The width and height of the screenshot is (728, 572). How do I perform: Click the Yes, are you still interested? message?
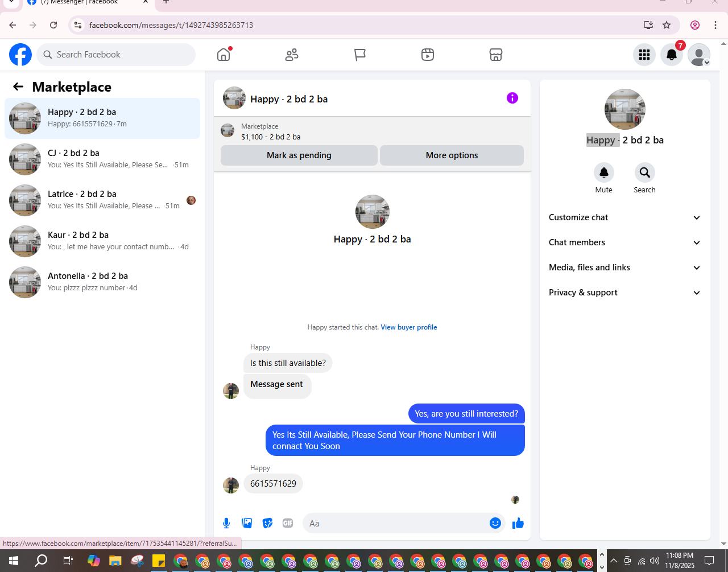(466, 414)
